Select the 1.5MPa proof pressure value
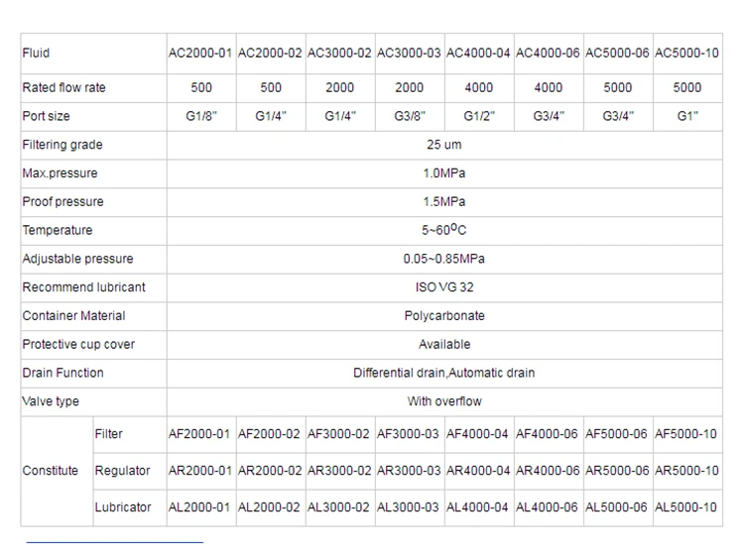The height and width of the screenshot is (560, 744). click(444, 201)
